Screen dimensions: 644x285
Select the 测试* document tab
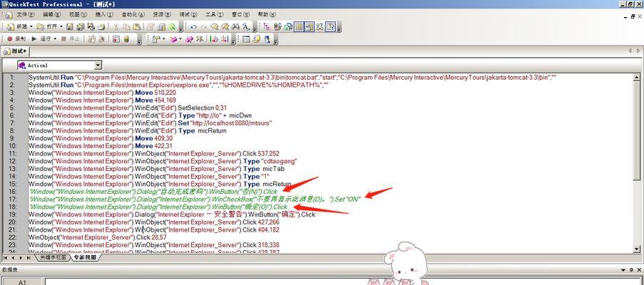[x=16, y=51]
